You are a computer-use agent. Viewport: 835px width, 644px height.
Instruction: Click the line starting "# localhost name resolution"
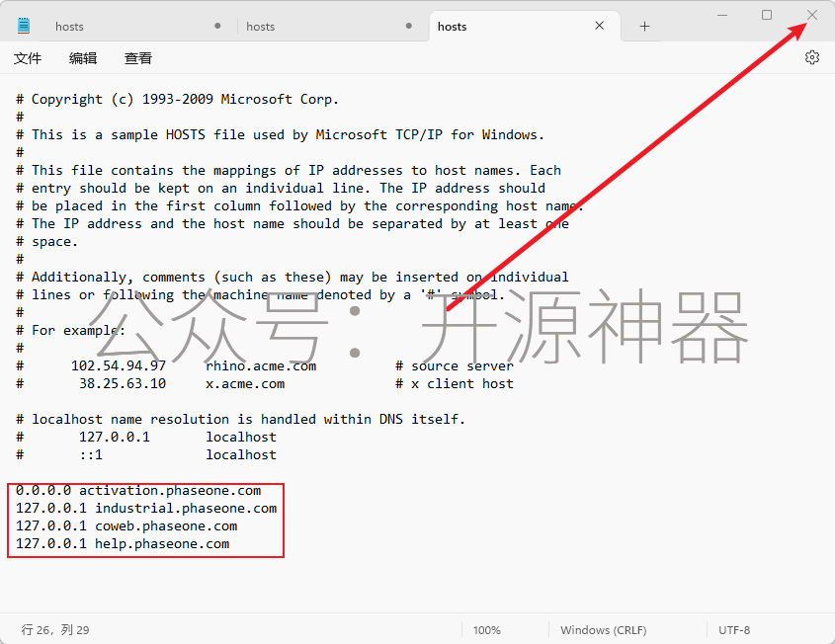[x=241, y=420]
